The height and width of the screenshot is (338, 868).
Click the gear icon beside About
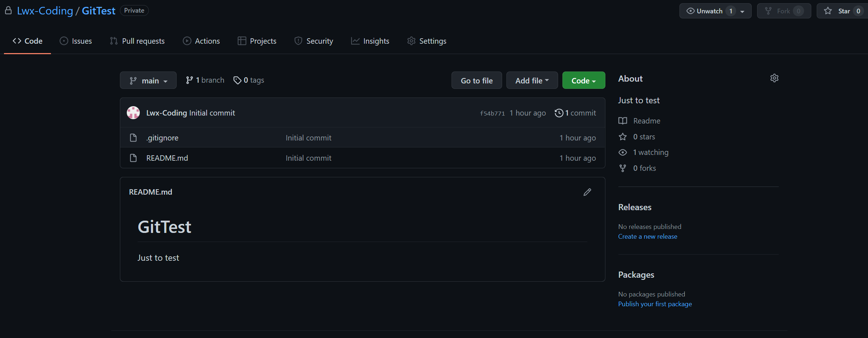pyautogui.click(x=774, y=78)
